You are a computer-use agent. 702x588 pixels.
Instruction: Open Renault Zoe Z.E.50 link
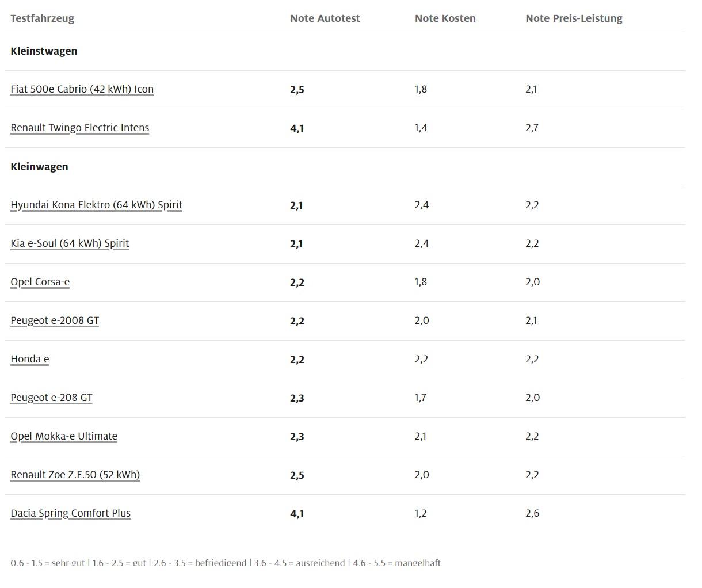click(75, 475)
